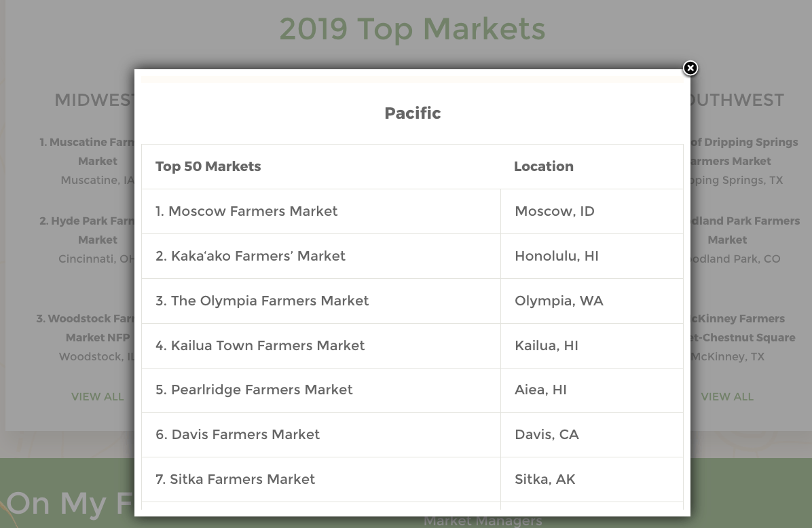Click the Moscow Farmers Market row
The image size is (812, 528).
point(246,211)
